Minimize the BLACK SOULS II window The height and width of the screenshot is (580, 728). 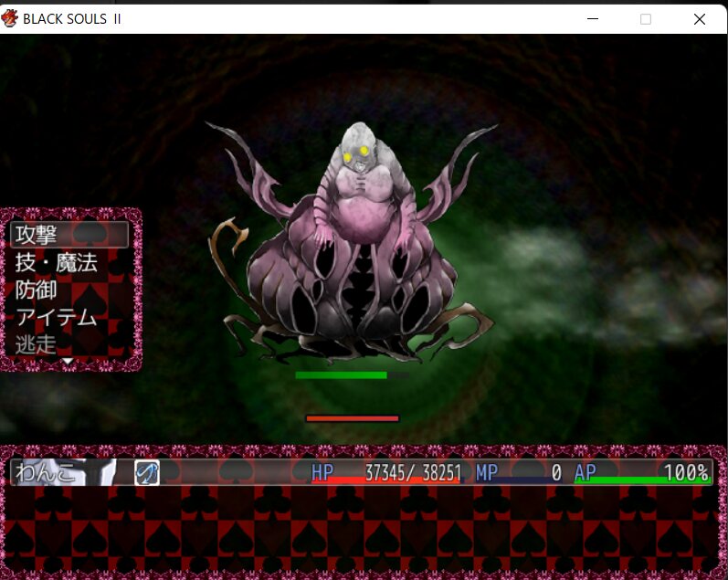coord(593,19)
